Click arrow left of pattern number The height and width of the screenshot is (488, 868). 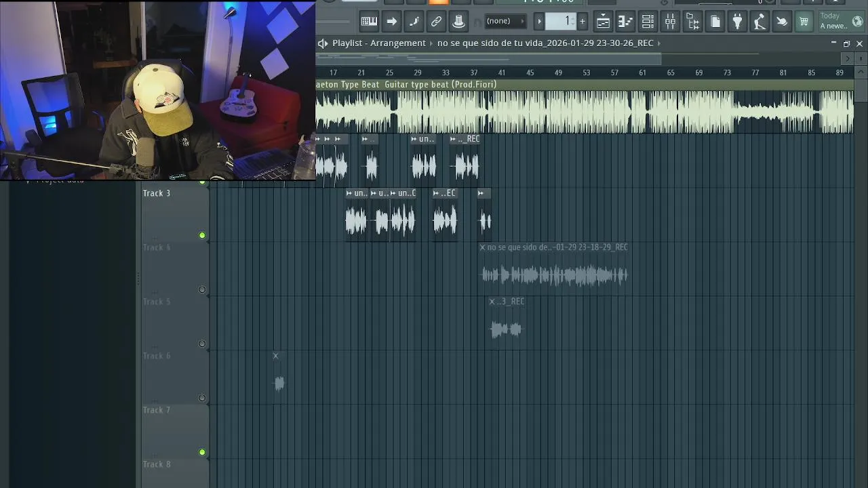pyautogui.click(x=539, y=22)
